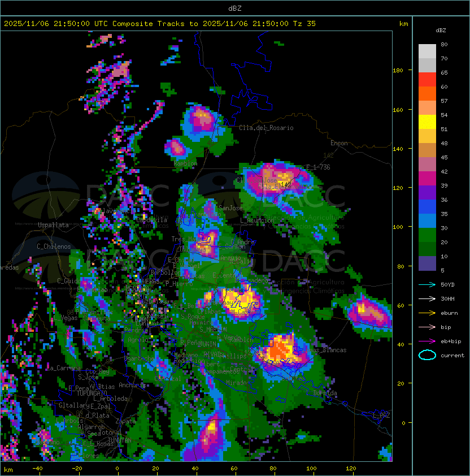The height and width of the screenshot is (476, 470).
Task: Click the 'Agrelo' map label
Action: pos(138,340)
